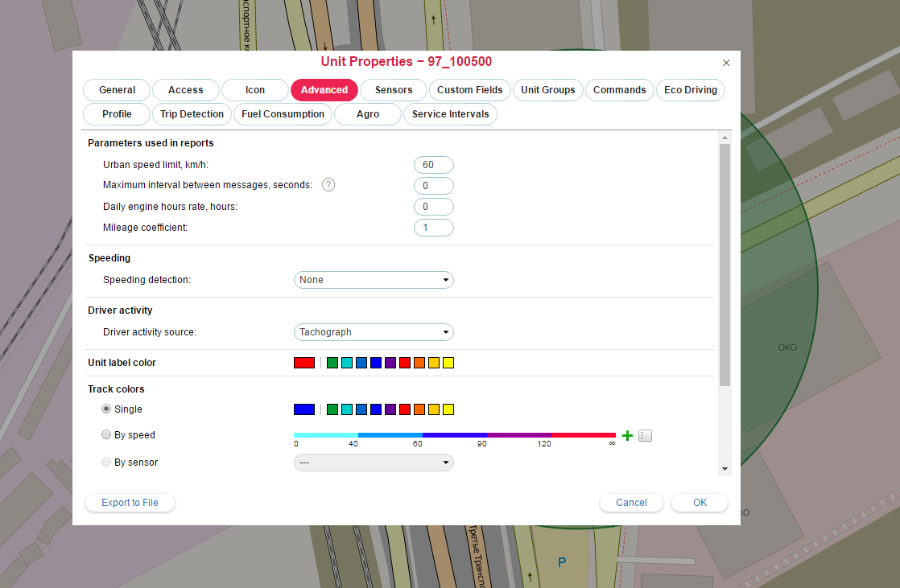Open the Speeding detection dropdown

click(x=374, y=280)
